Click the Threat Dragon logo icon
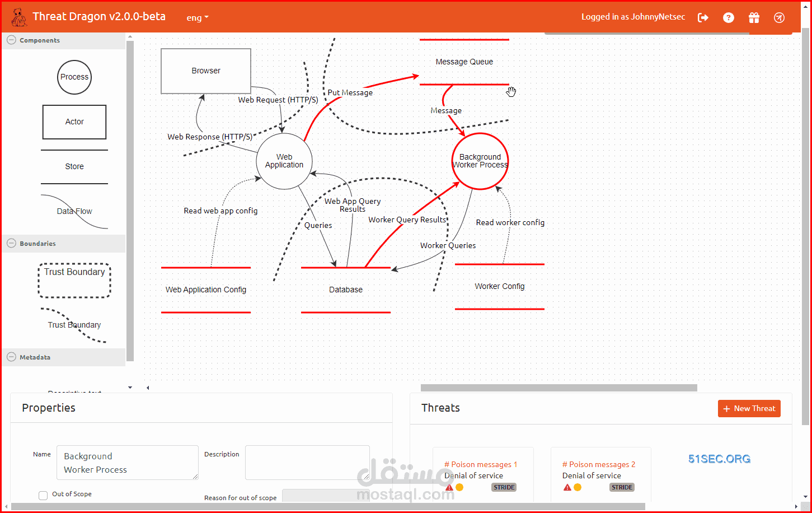Screen dimensions: 812x513 pyautogui.click(x=19, y=17)
